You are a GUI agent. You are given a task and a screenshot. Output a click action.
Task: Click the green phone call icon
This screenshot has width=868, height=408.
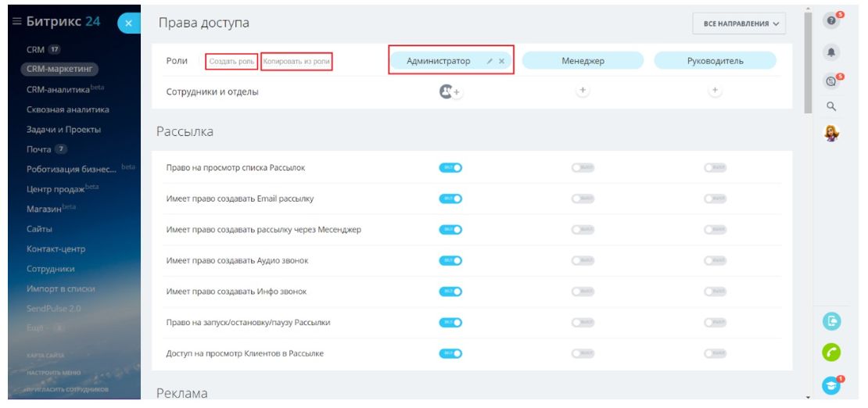(831, 353)
